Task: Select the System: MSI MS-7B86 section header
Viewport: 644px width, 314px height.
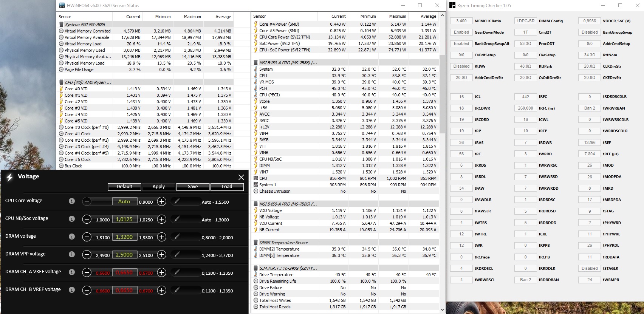Action: pyautogui.click(x=146, y=25)
